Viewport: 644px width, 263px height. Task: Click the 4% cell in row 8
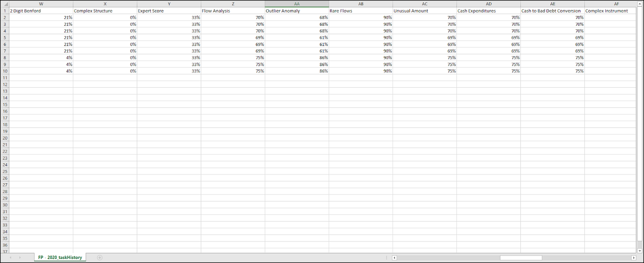point(41,57)
